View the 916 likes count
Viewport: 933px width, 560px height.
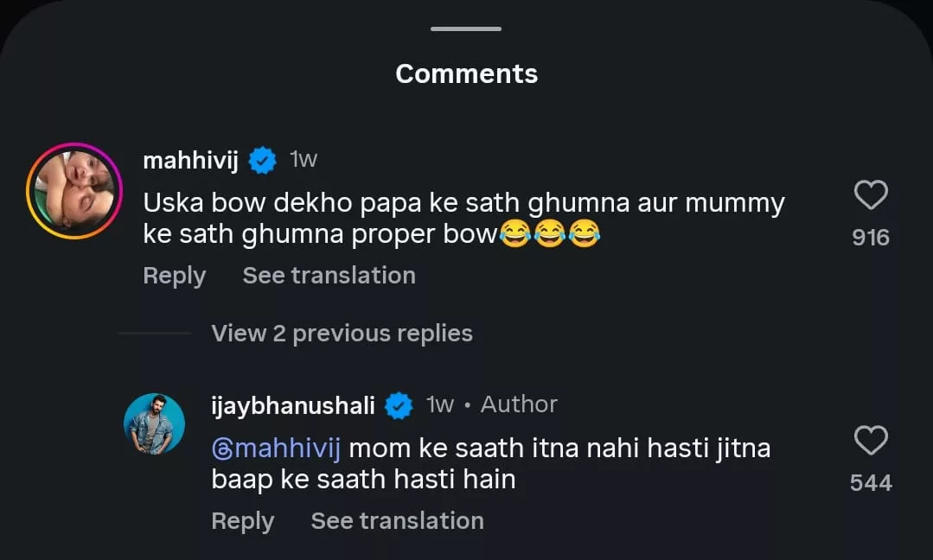870,238
